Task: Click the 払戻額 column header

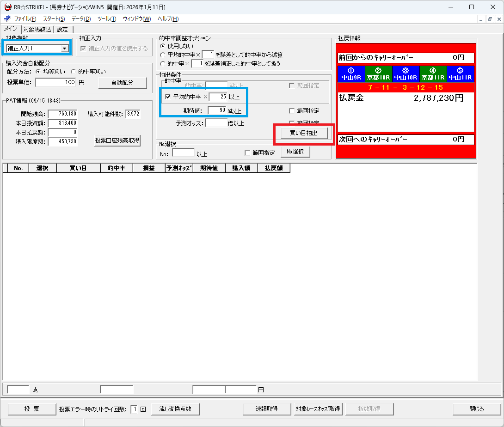Action: click(274, 168)
